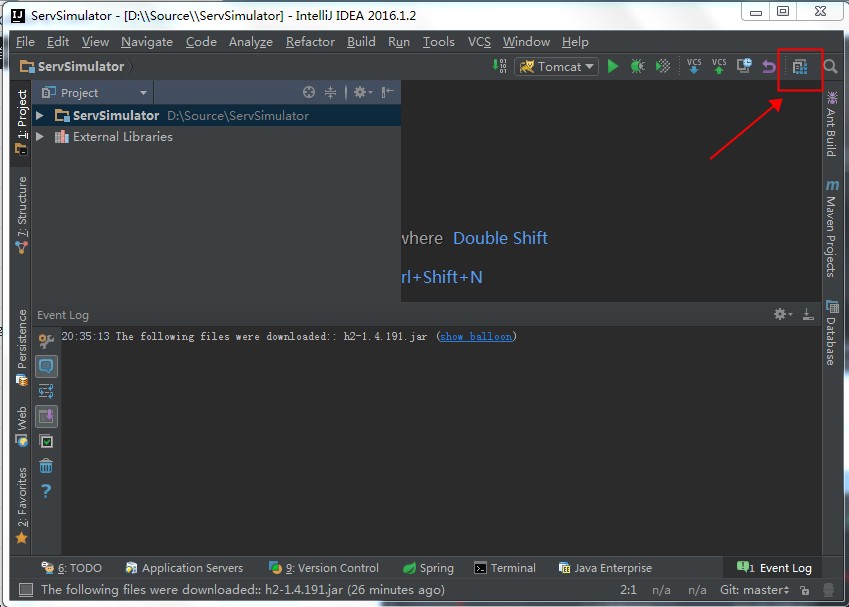
Task: Open the VCS menu
Action: pyautogui.click(x=479, y=42)
